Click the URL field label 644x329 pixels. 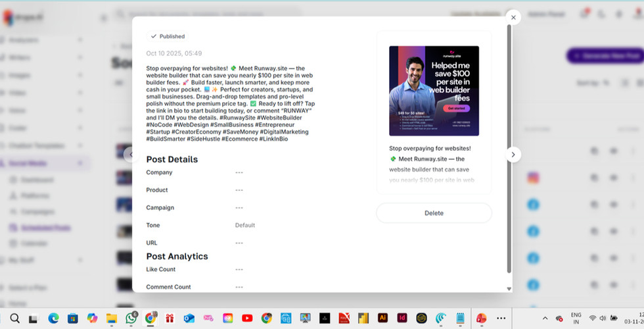click(x=152, y=243)
